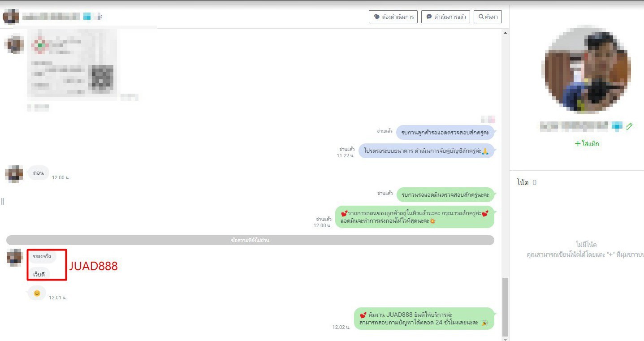Click the magnifier icon in ค้นหา button
Viewport: 644px width, 341px height.
(x=481, y=17)
